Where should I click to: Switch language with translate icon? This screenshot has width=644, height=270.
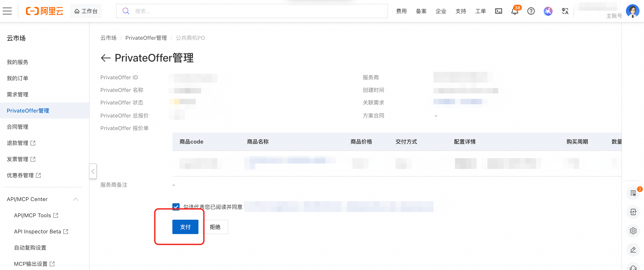click(565, 11)
